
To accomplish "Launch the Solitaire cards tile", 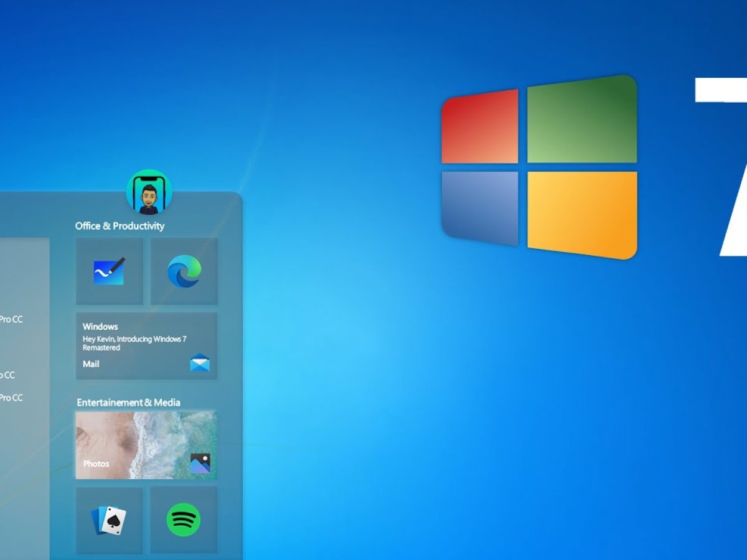I will point(109,520).
